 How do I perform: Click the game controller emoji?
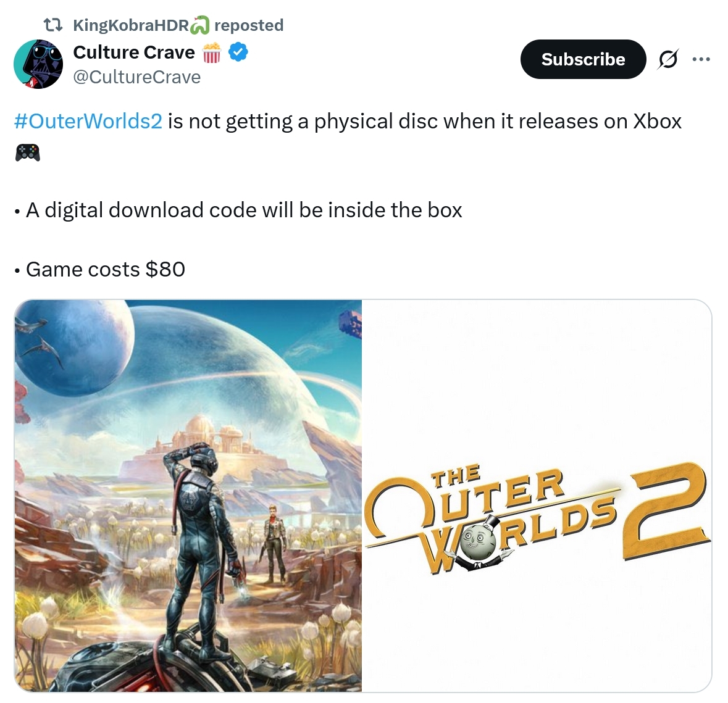coord(28,152)
